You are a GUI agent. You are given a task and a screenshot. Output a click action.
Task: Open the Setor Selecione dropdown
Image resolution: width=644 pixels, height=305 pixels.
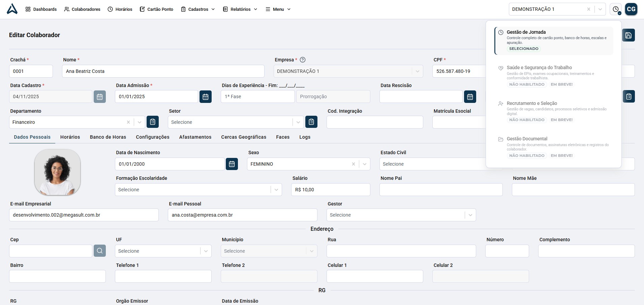tap(236, 122)
